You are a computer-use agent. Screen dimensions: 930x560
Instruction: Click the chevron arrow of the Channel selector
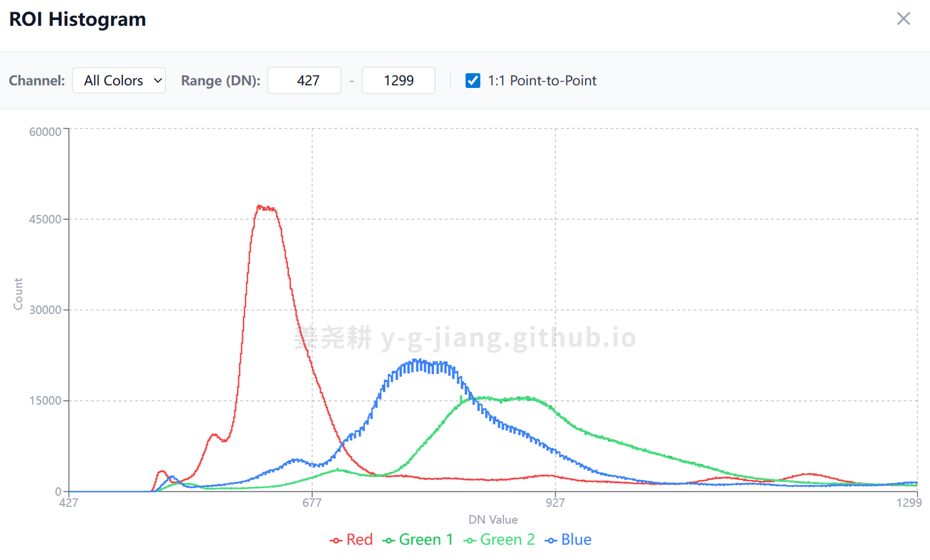158,81
